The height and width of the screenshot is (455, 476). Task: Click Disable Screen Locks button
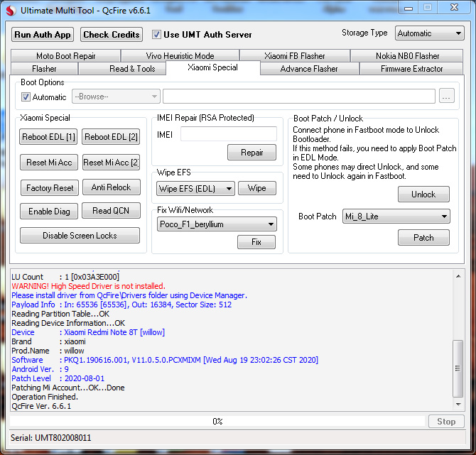click(x=80, y=236)
